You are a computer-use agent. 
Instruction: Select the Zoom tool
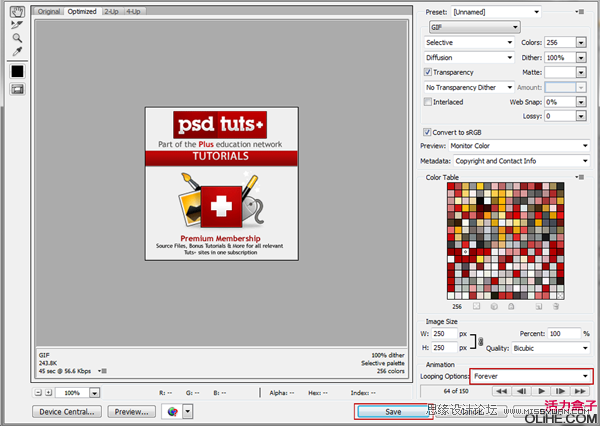coord(17,38)
